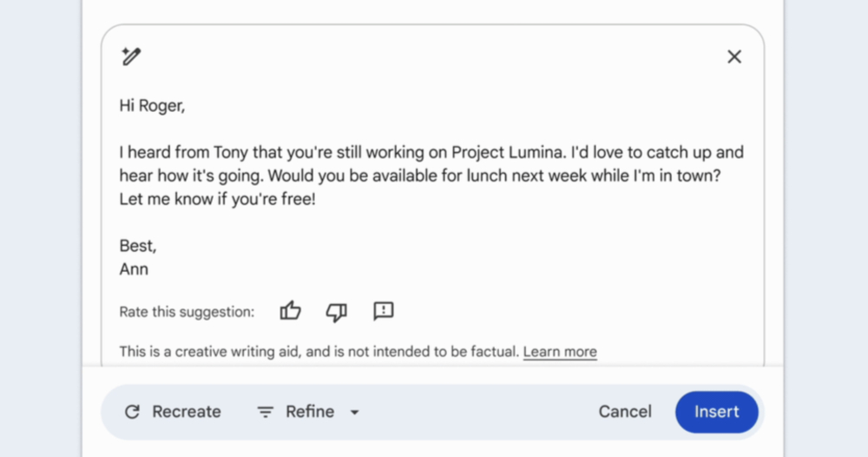
Task: Click the "Hi Roger," greeting line
Action: pos(152,105)
